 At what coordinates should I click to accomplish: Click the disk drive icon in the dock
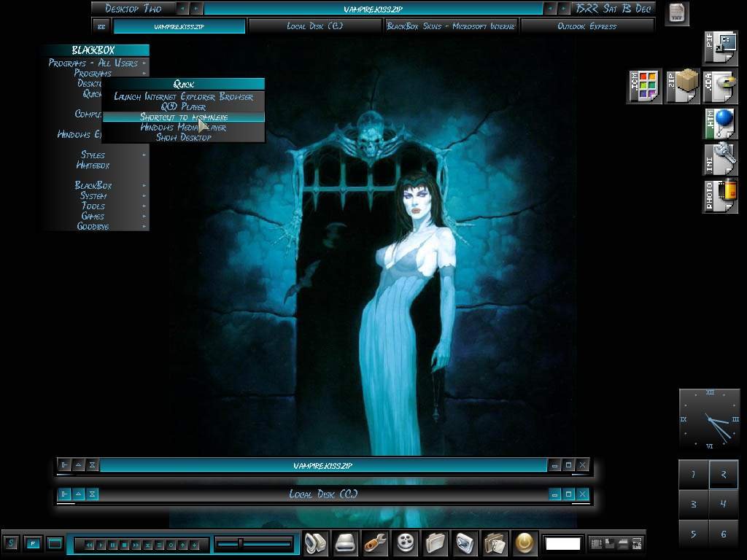[x=345, y=543]
